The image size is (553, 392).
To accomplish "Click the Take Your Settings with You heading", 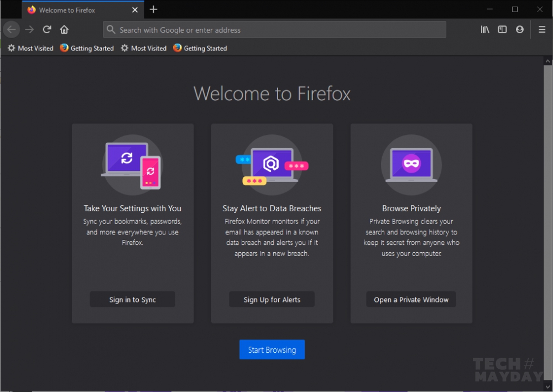I will tap(133, 208).
